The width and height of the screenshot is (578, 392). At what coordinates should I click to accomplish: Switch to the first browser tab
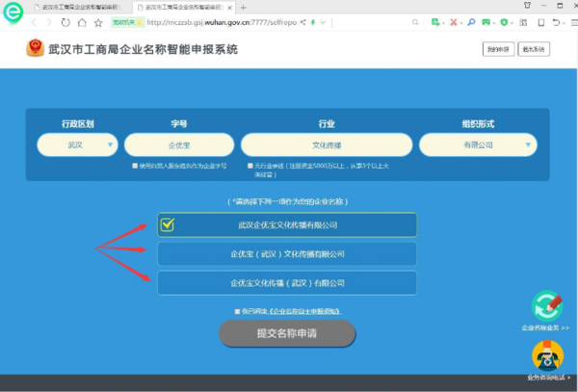coord(77,8)
